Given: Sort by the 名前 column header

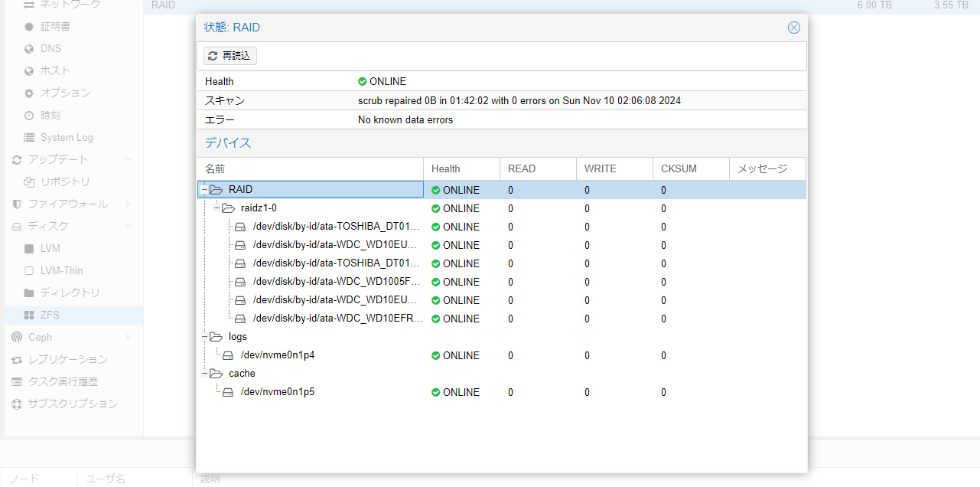Looking at the screenshot, I should (x=310, y=168).
